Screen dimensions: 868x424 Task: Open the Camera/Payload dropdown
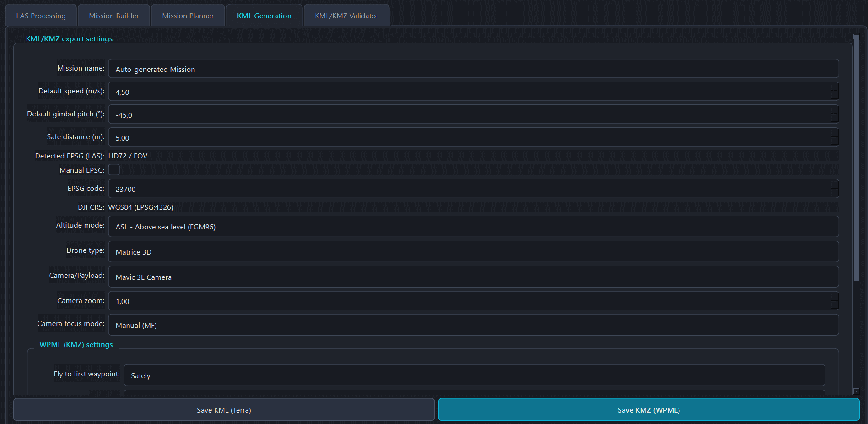click(473, 277)
